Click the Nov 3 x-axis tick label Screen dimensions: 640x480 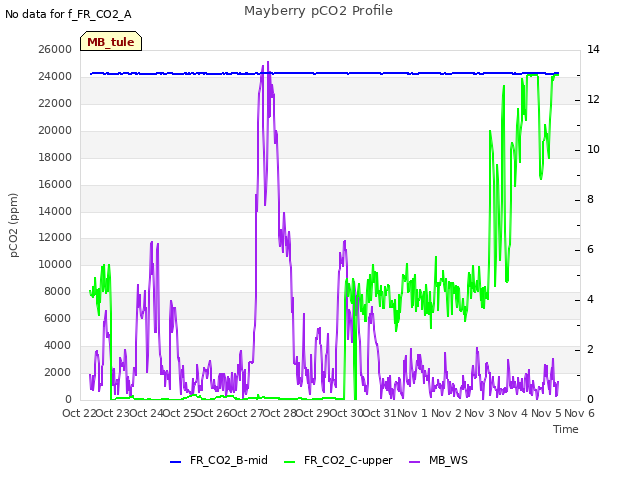tap(479, 413)
